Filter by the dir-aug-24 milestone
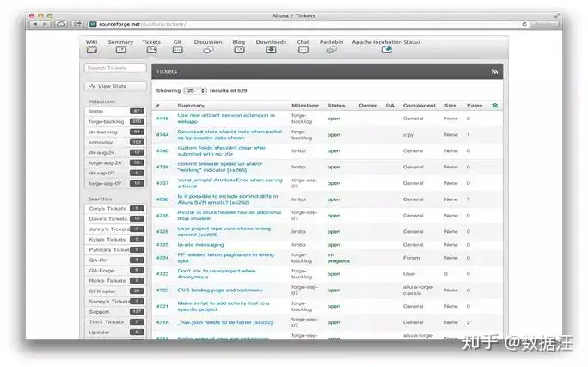The width and height of the screenshot is (588, 367). (x=115, y=153)
